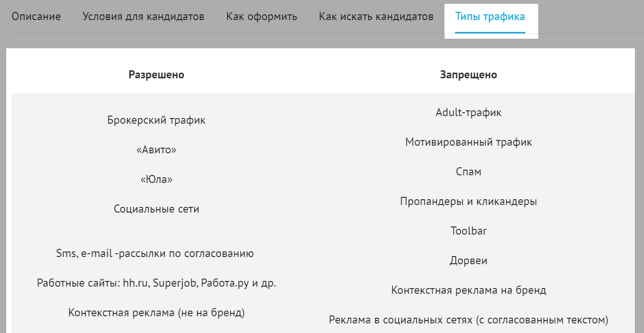Click the Запрещено column header
The height and width of the screenshot is (333, 644).
click(x=468, y=75)
